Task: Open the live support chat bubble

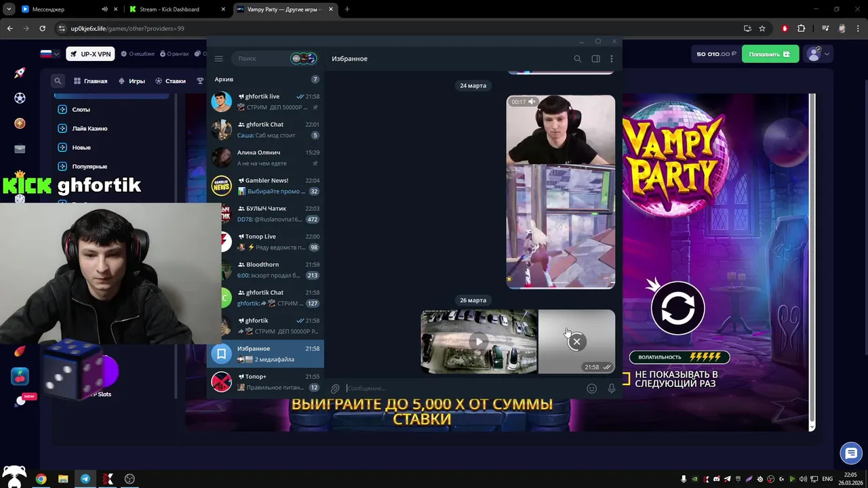Action: pos(850,453)
